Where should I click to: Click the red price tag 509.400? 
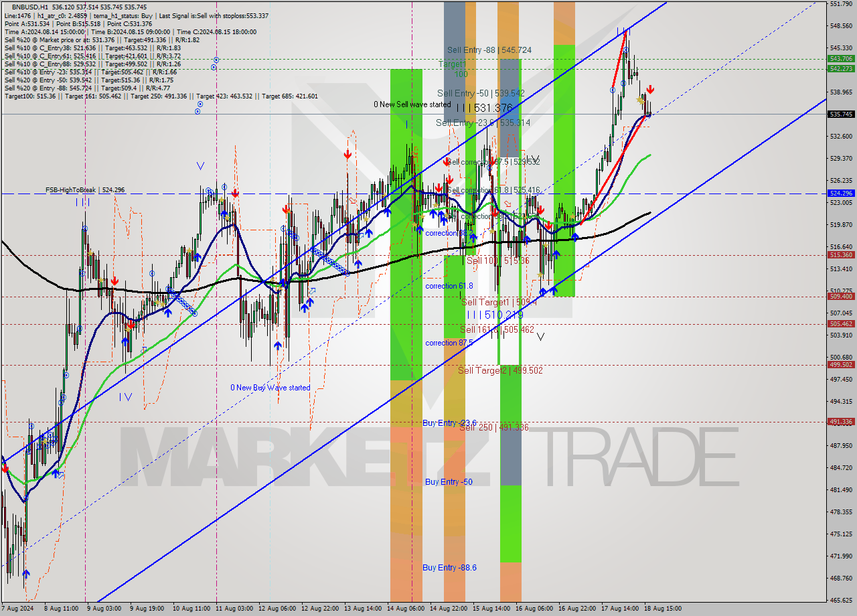[x=841, y=296]
